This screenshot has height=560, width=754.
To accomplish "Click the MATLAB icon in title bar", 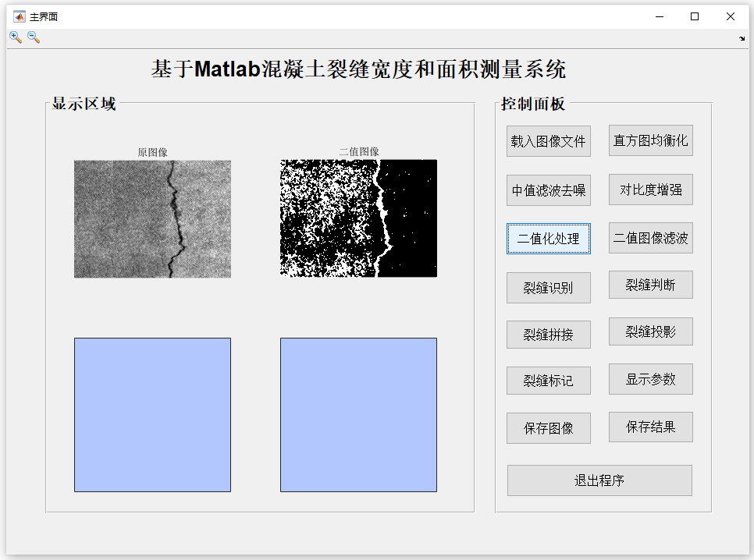I will click(20, 17).
